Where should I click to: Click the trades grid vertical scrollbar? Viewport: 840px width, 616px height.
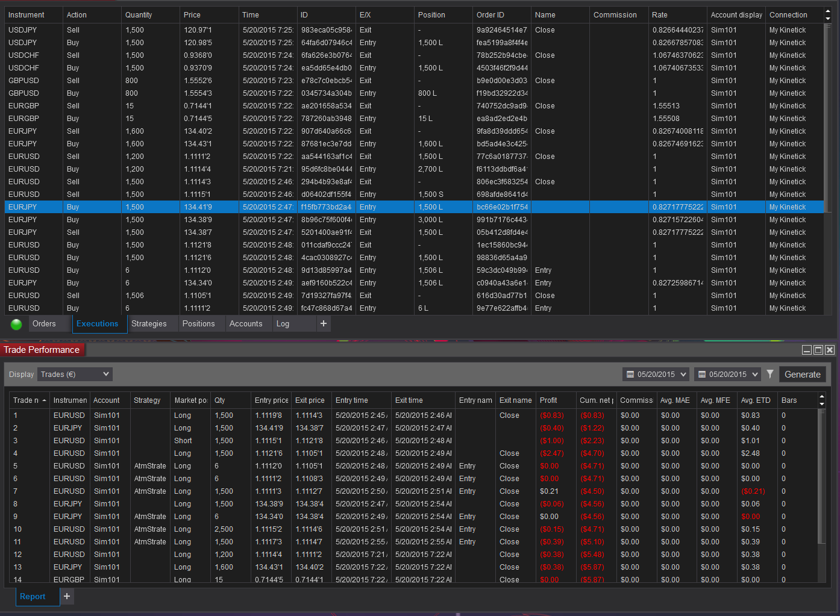[x=821, y=476]
